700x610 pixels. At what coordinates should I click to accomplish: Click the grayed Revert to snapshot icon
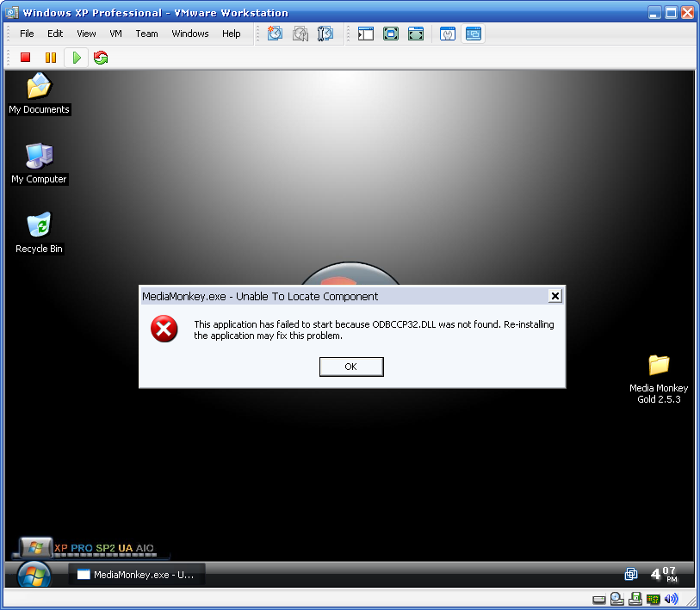(x=300, y=34)
